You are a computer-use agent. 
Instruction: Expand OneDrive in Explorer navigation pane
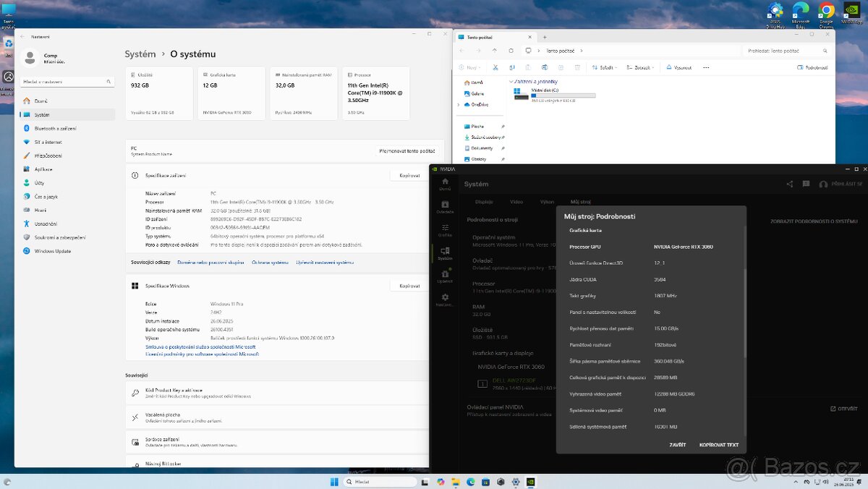click(459, 104)
